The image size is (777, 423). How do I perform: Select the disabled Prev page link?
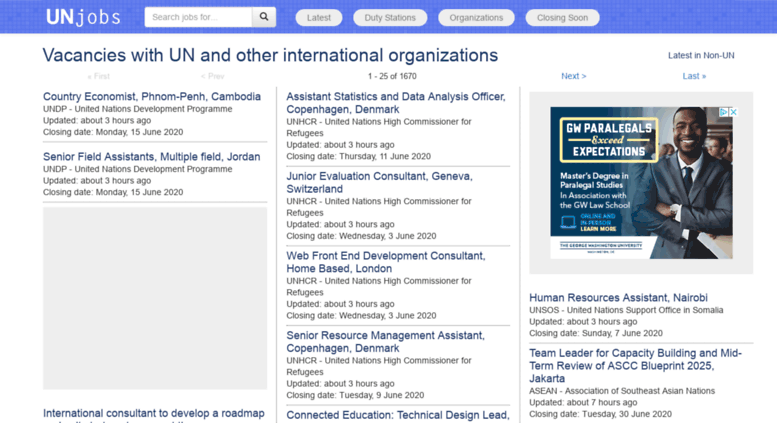(213, 76)
